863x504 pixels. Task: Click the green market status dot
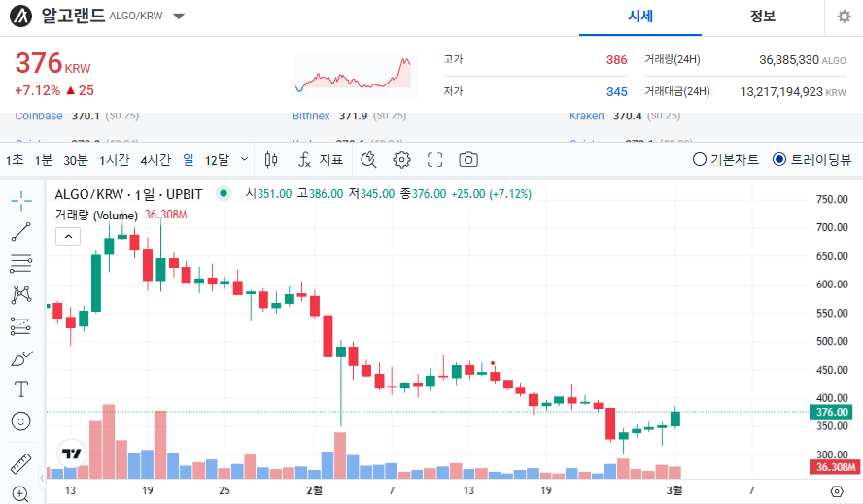click(224, 193)
